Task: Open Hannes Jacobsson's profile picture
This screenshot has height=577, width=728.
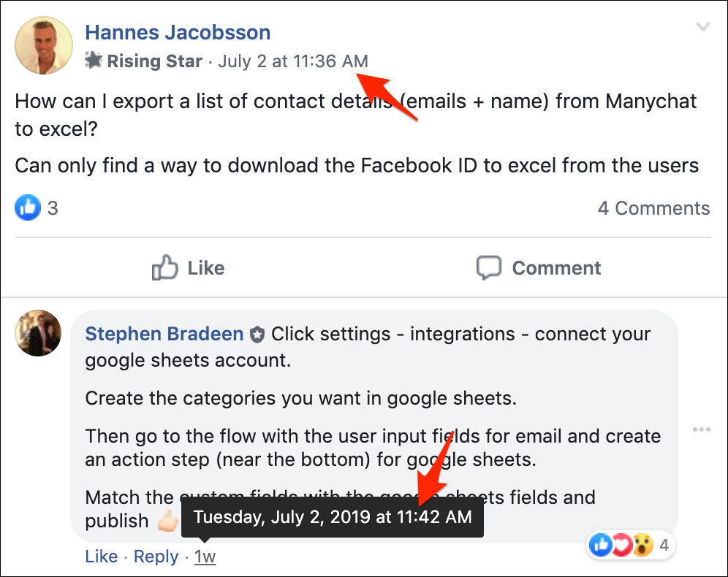Action: [43, 45]
